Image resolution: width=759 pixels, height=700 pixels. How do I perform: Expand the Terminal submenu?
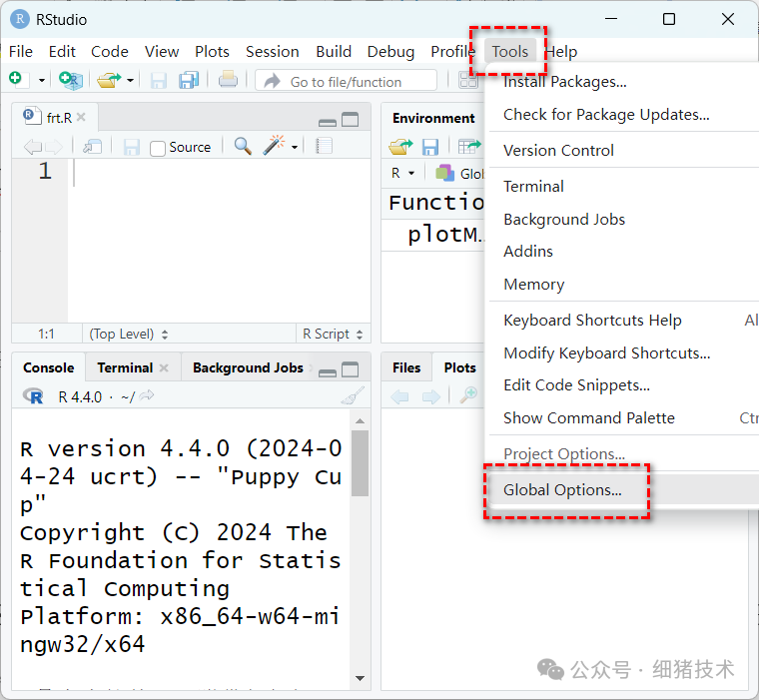click(623, 187)
